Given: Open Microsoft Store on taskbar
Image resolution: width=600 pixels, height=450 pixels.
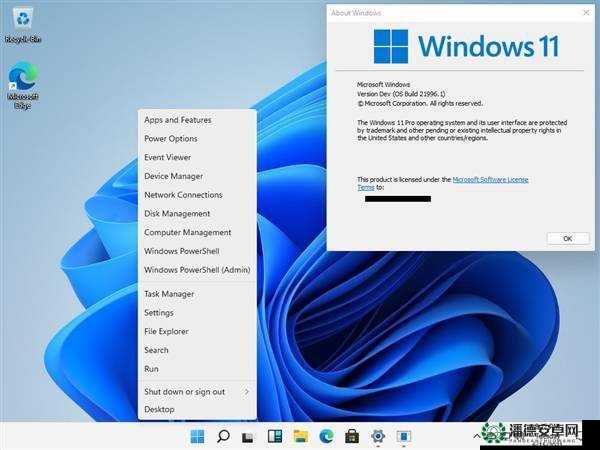Looking at the screenshot, I should click(x=352, y=436).
